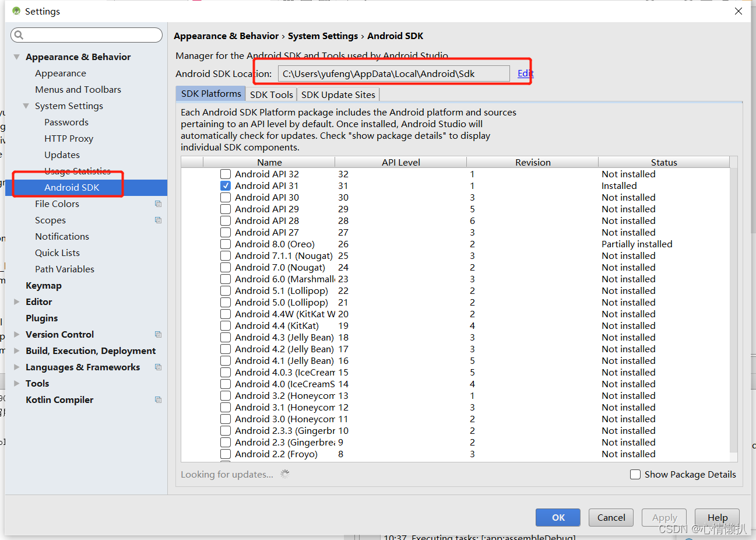
Task: Open File Colors settings page
Action: click(57, 204)
